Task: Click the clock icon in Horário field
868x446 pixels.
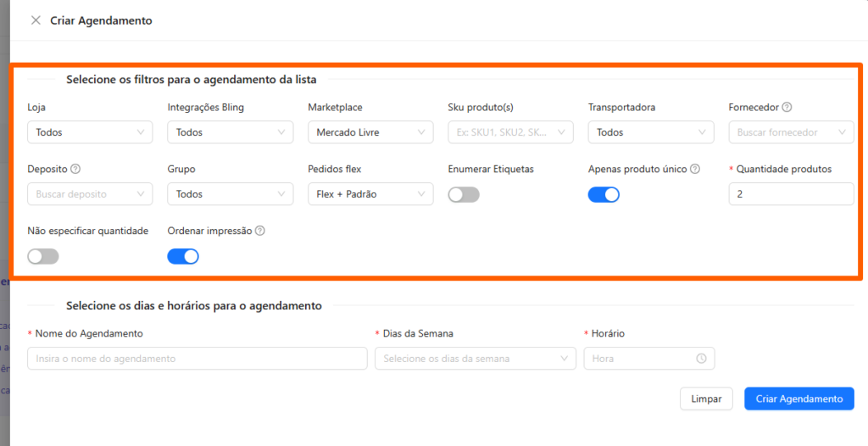Action: click(x=701, y=359)
